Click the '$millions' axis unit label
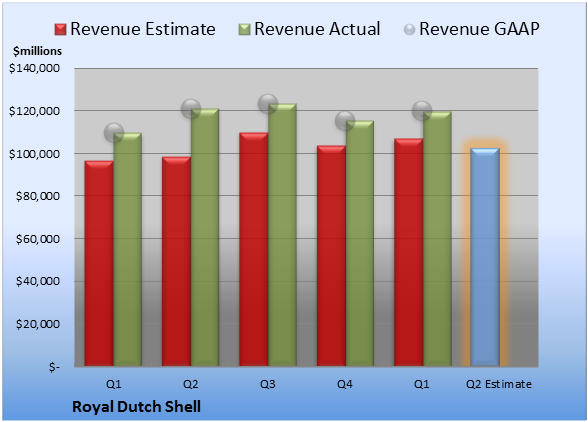588x422 pixels. coord(38,51)
